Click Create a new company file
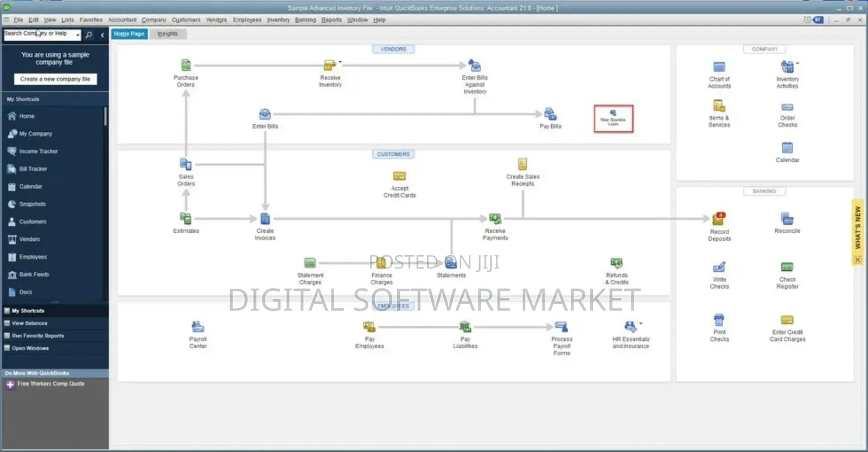Image resolution: width=868 pixels, height=452 pixels. 55,79
